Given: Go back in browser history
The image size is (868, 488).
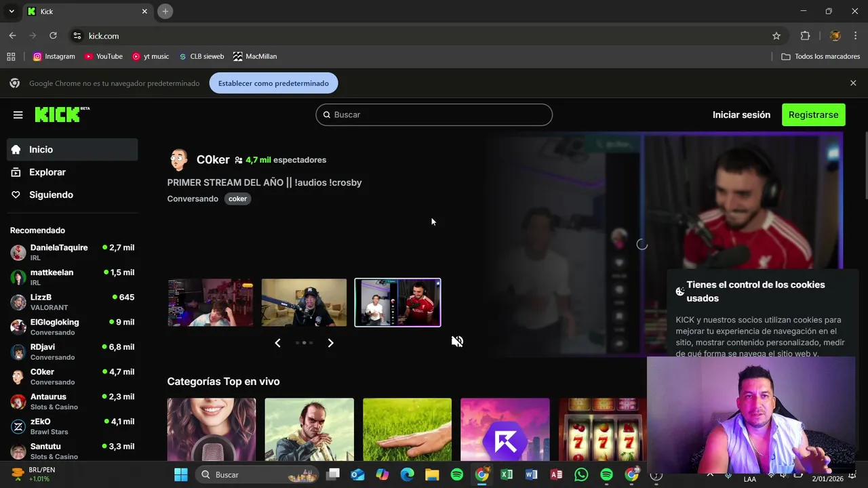Looking at the screenshot, I should coord(12,36).
